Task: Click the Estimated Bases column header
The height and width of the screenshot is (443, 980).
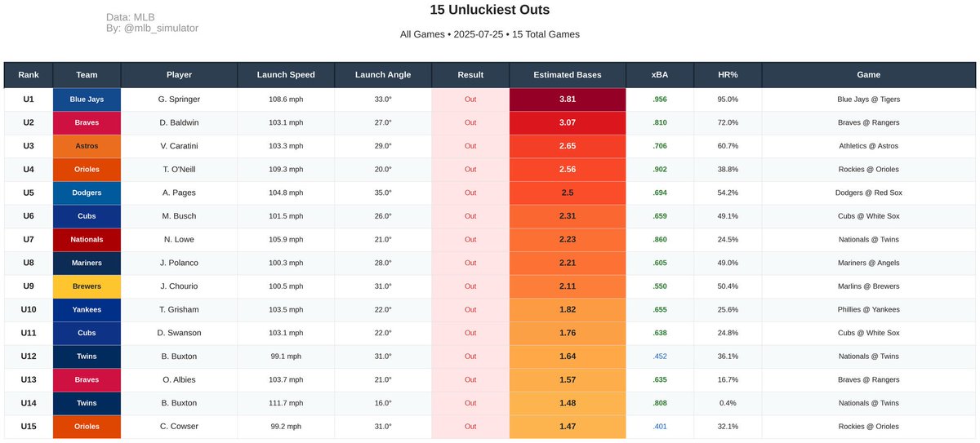Action: [568, 74]
